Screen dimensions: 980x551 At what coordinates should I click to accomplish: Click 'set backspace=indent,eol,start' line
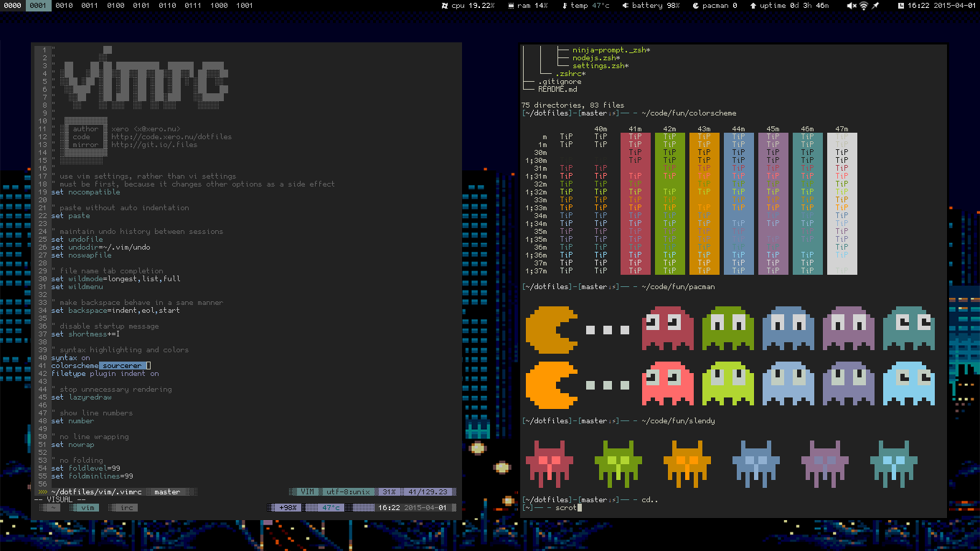pyautogui.click(x=116, y=311)
